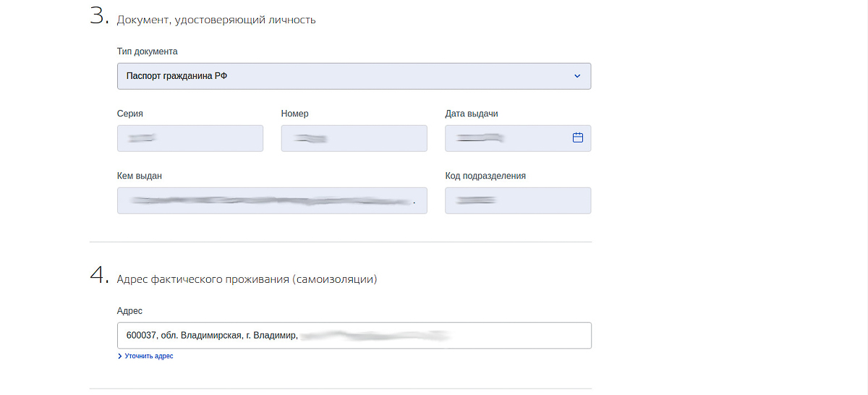Open the calendar icon in Дата выдачи
The height and width of the screenshot is (395, 868).
pyautogui.click(x=577, y=137)
